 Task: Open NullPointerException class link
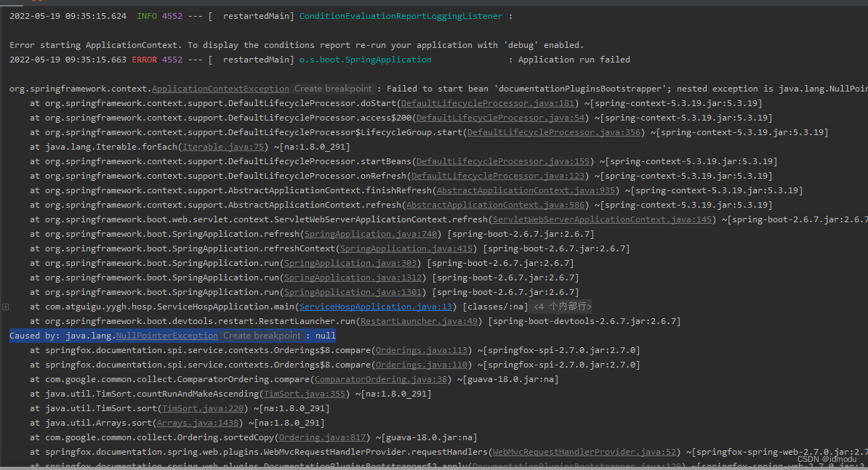coord(166,336)
